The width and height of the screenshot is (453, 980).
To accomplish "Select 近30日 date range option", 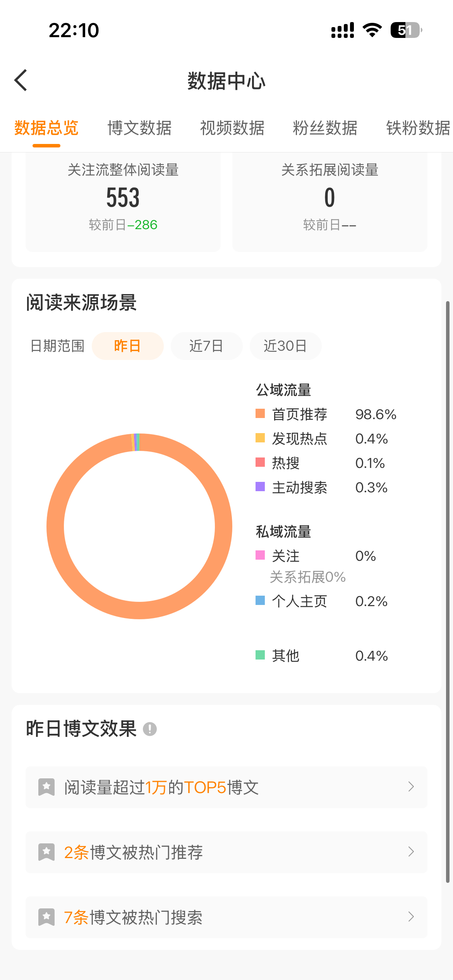I will [x=285, y=346].
